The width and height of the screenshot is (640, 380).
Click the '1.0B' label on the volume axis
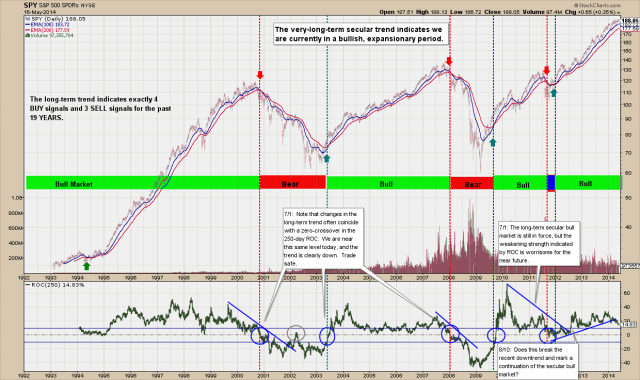click(17, 198)
